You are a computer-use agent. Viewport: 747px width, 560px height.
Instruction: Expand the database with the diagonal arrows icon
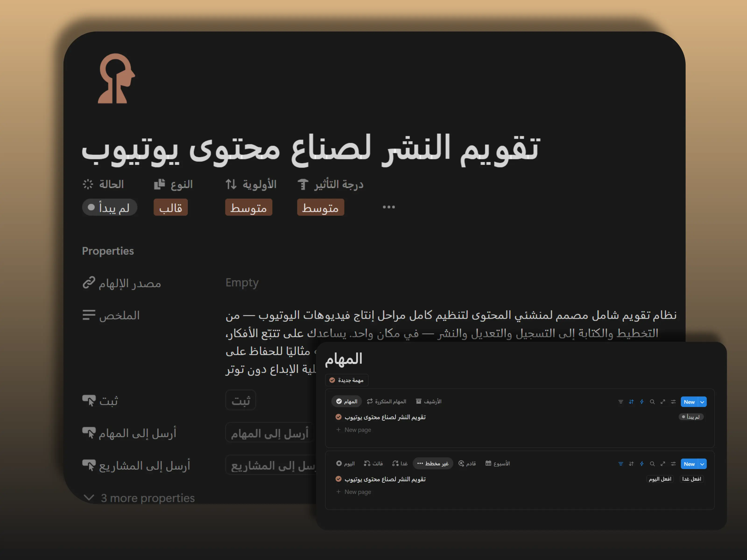[663, 402]
